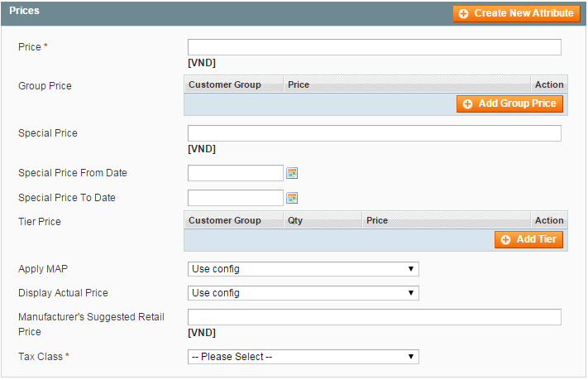Open the Special Price From Date calendar

coord(291,173)
